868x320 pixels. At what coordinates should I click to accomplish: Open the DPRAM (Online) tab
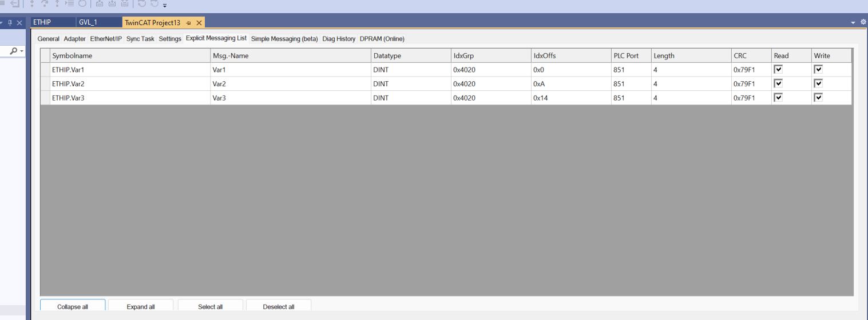pyautogui.click(x=382, y=39)
